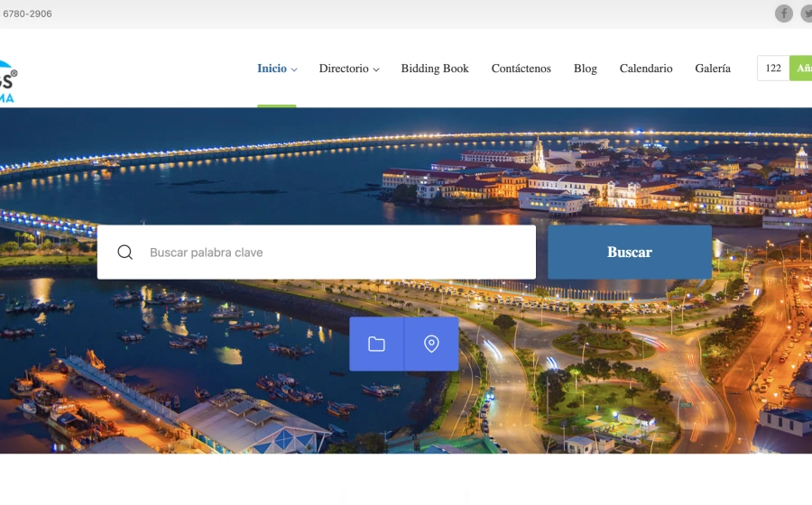Open the Twitter social icon
The height and width of the screenshot is (505, 812).
(807, 14)
